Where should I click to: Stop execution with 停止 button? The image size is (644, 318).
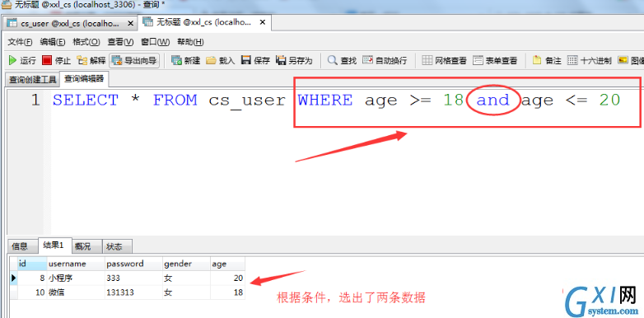tap(56, 61)
